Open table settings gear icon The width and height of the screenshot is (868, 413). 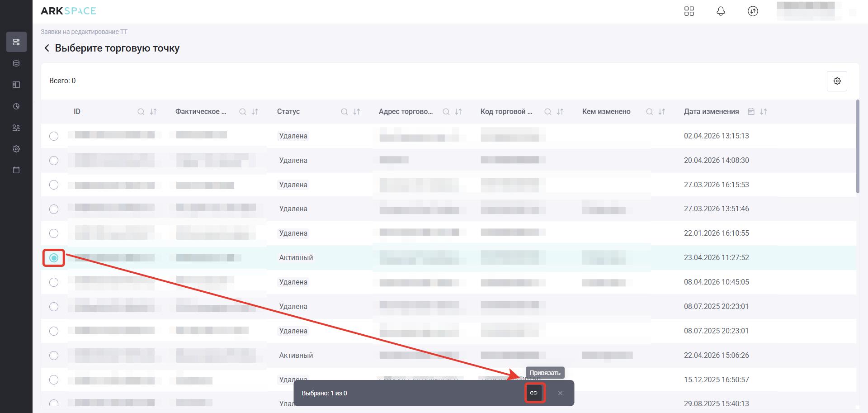point(837,81)
